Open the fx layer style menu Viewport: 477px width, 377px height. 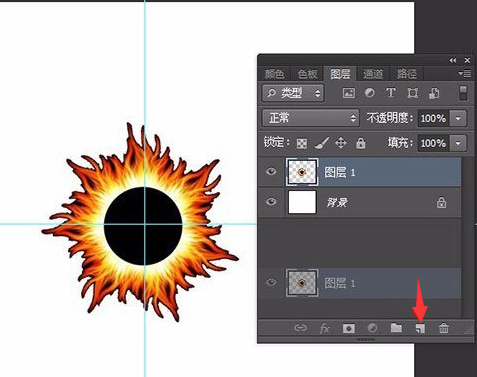[324, 329]
